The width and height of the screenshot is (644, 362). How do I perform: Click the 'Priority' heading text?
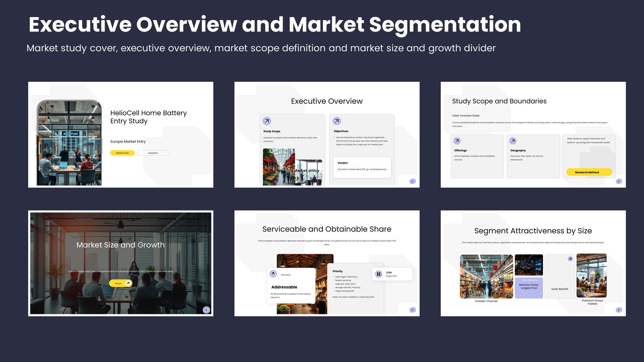point(337,271)
